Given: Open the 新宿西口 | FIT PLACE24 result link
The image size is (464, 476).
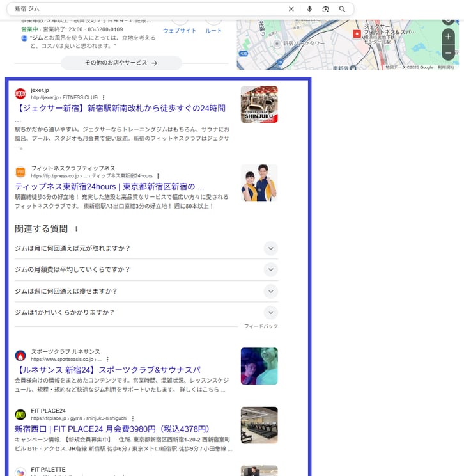Looking at the screenshot, I should [x=112, y=429].
